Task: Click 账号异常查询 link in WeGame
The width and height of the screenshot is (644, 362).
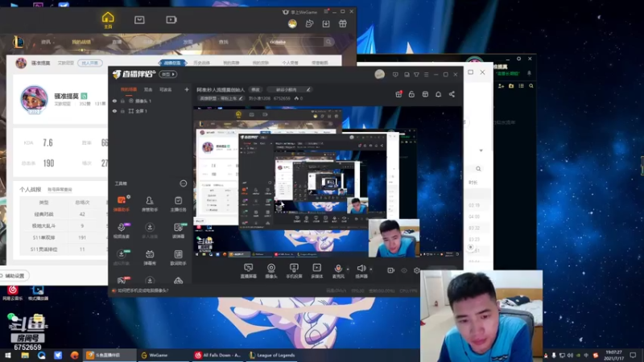Action: tap(60, 190)
